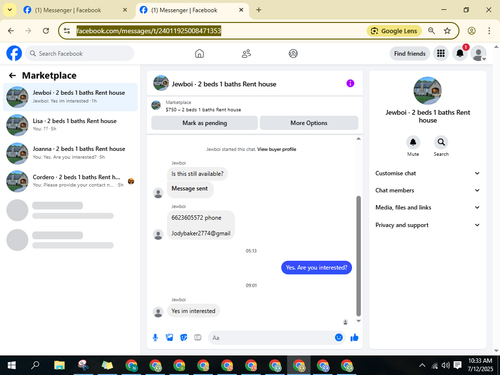Open the emoji picker
The width and height of the screenshot is (500, 375).
[x=339, y=337]
